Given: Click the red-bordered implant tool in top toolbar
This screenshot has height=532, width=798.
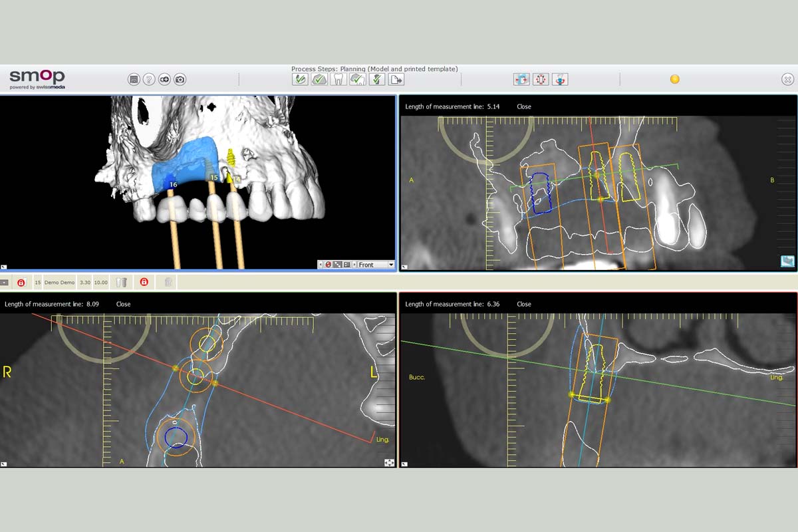Looking at the screenshot, I should pos(541,80).
